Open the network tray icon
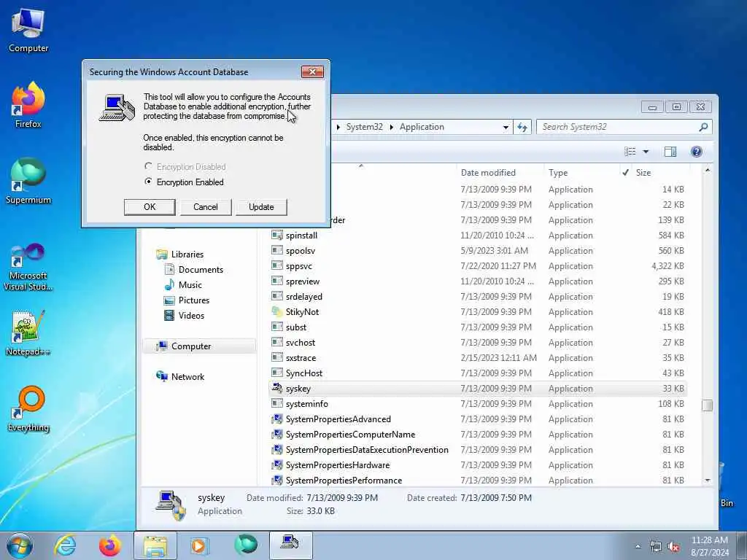 656,547
